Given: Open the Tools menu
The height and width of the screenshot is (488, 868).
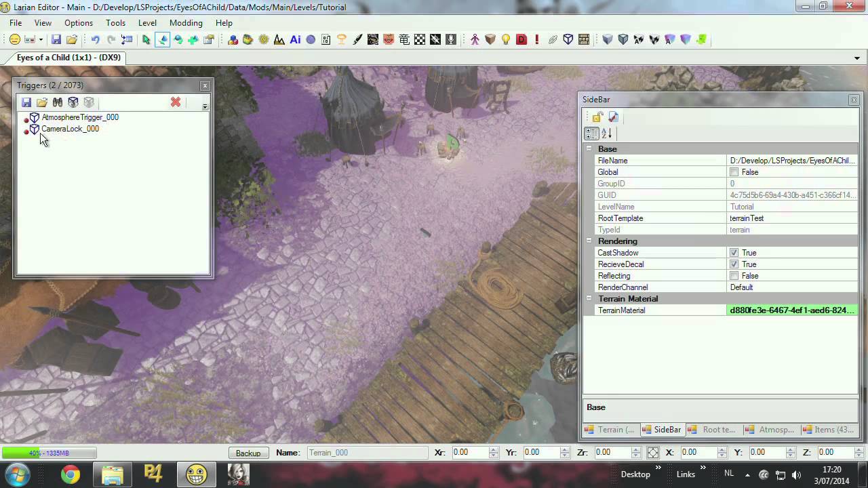Looking at the screenshot, I should point(115,22).
